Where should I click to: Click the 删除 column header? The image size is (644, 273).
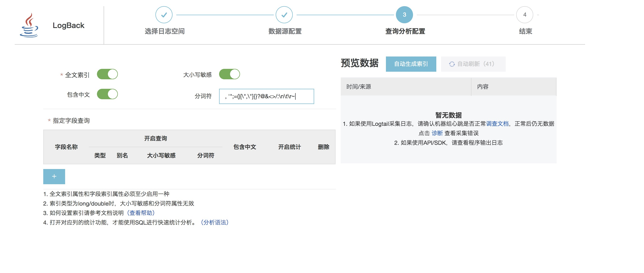point(323,147)
